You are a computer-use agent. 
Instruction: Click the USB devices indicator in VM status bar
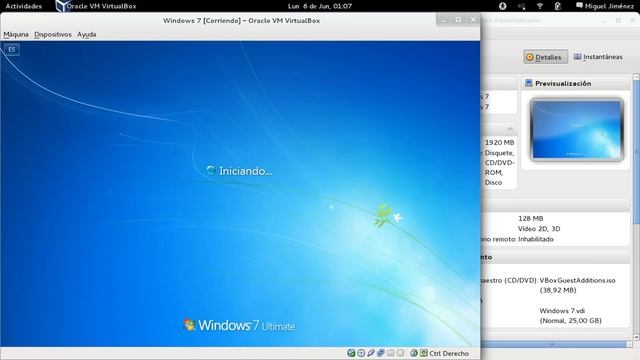coord(371,353)
